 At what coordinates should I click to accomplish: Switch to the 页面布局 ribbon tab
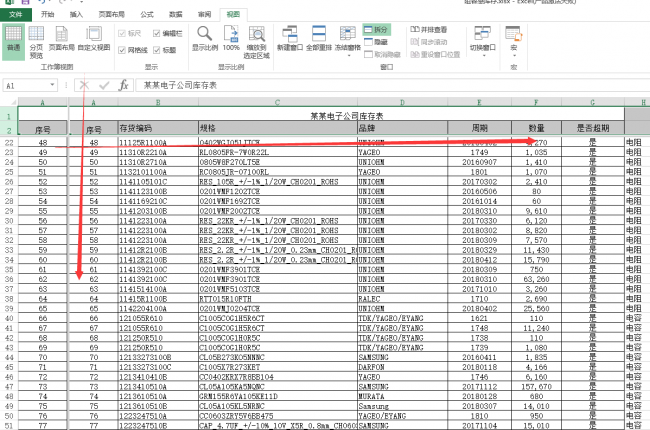point(112,15)
